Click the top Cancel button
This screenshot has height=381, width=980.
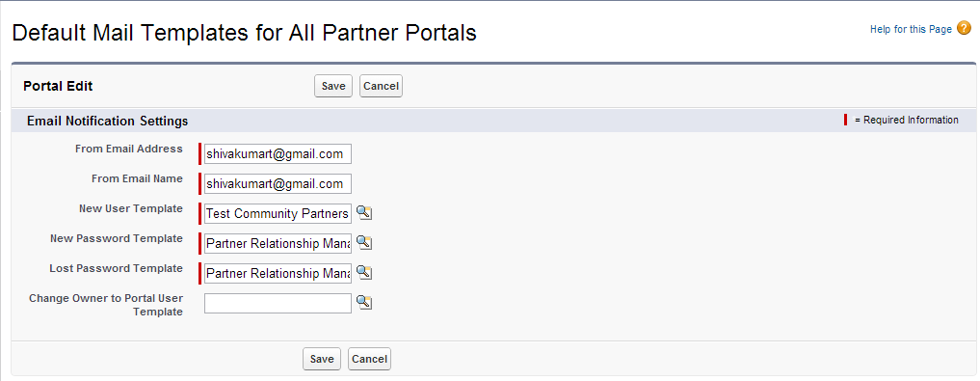click(381, 87)
